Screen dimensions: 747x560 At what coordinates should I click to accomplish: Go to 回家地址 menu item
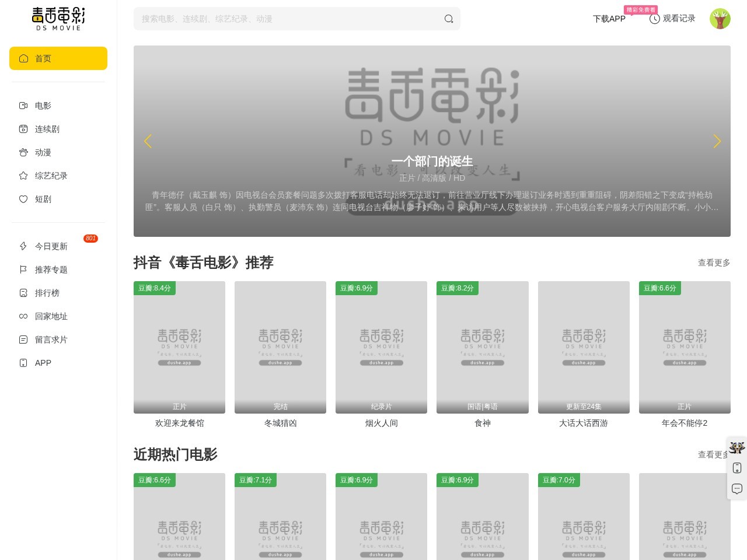click(x=58, y=316)
